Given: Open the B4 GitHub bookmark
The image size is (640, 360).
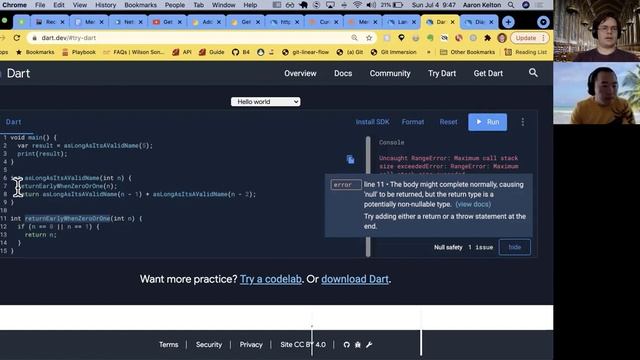Looking at the screenshot, I should point(241,52).
